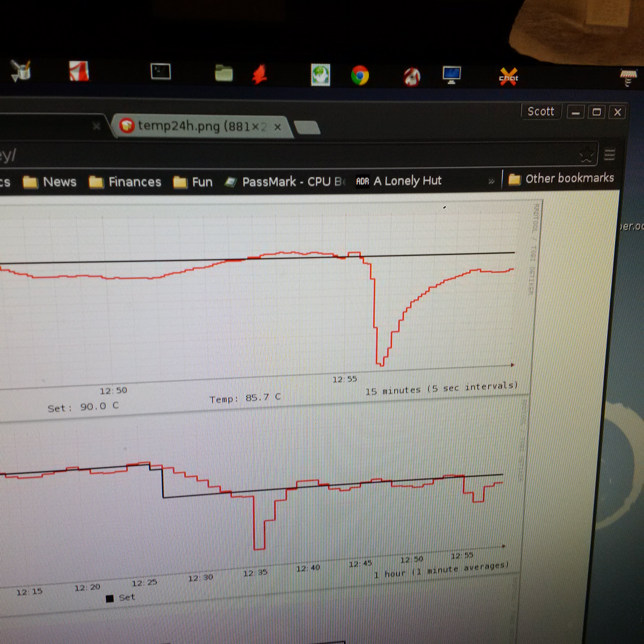
Task: Click the PDF reader panel icon
Action: point(79,71)
